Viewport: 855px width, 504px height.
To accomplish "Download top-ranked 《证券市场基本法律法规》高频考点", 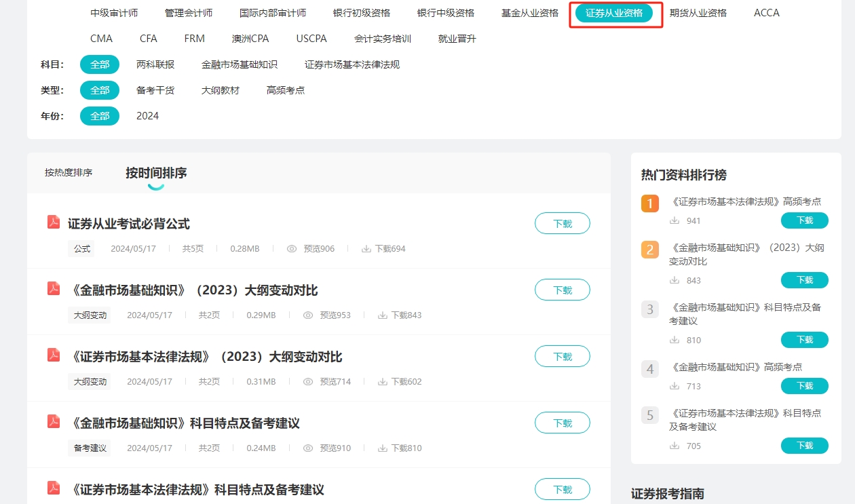I will coord(804,220).
